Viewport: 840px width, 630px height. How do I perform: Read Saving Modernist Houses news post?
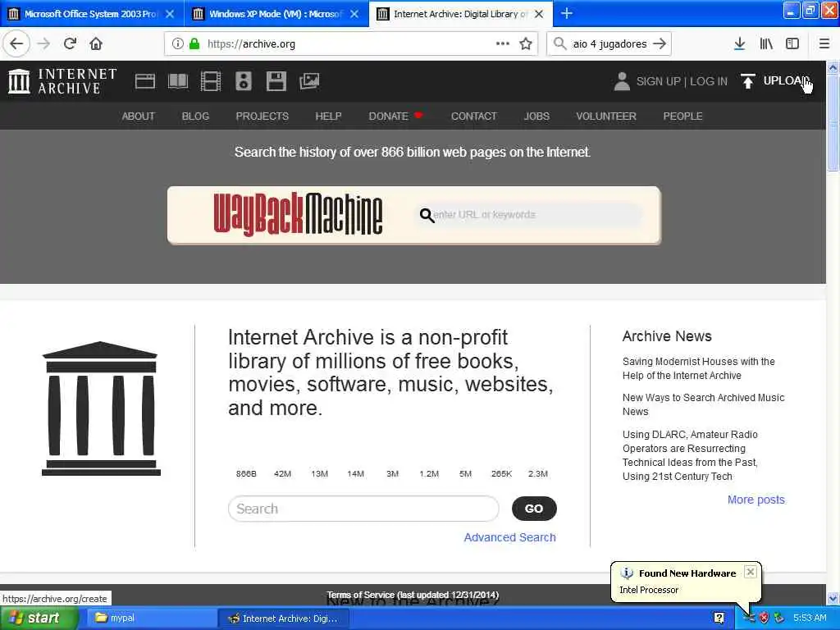coord(699,368)
